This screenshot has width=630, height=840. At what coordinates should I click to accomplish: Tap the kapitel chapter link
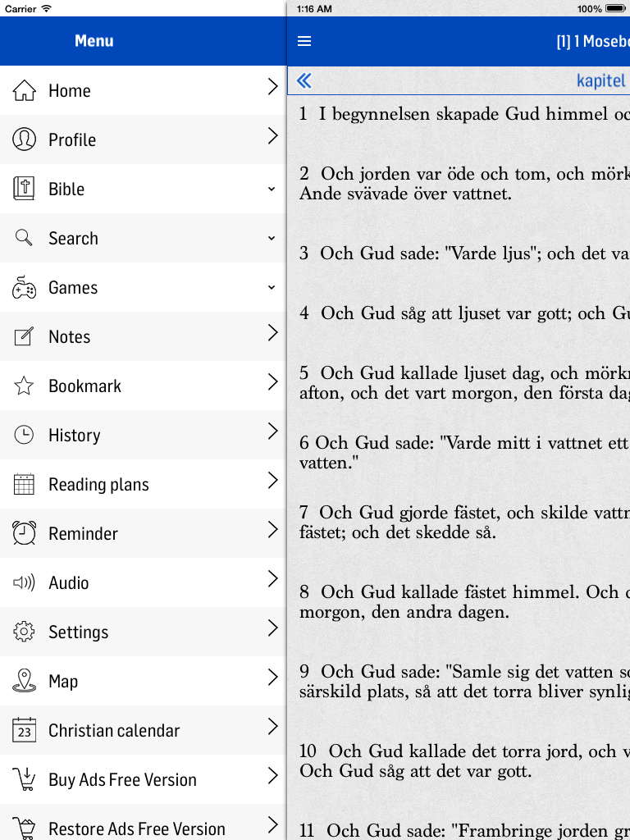pos(601,80)
